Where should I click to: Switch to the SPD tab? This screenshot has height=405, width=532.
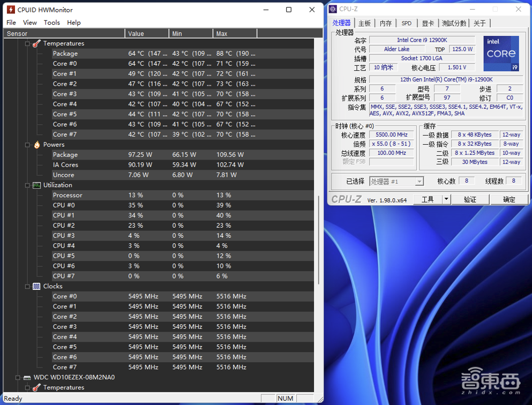click(407, 23)
